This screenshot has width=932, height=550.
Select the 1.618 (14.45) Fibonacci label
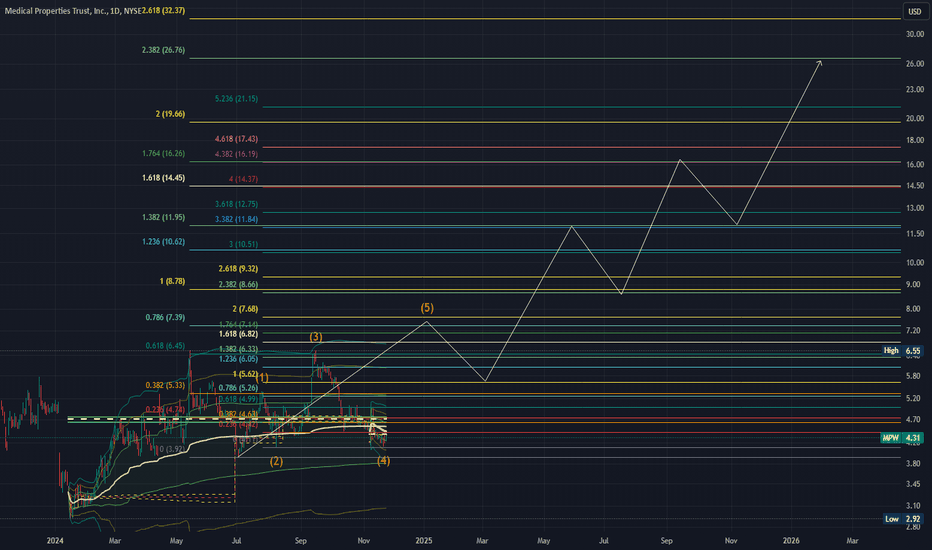(163, 178)
